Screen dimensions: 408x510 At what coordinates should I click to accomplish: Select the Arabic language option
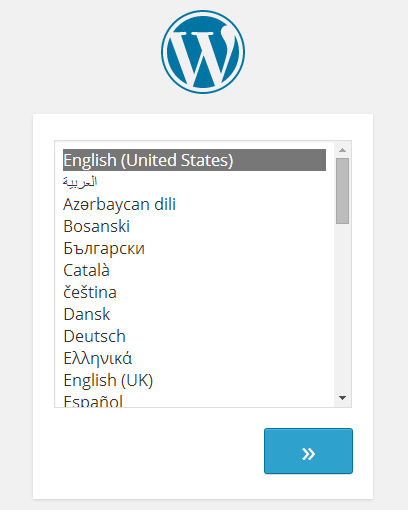click(x=194, y=182)
